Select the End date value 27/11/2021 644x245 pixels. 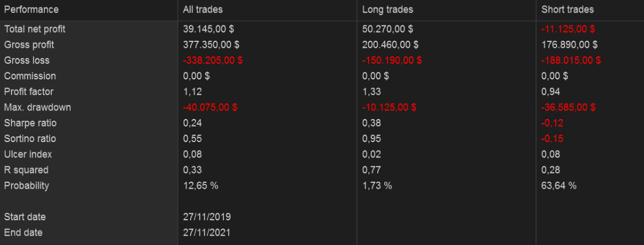point(207,232)
